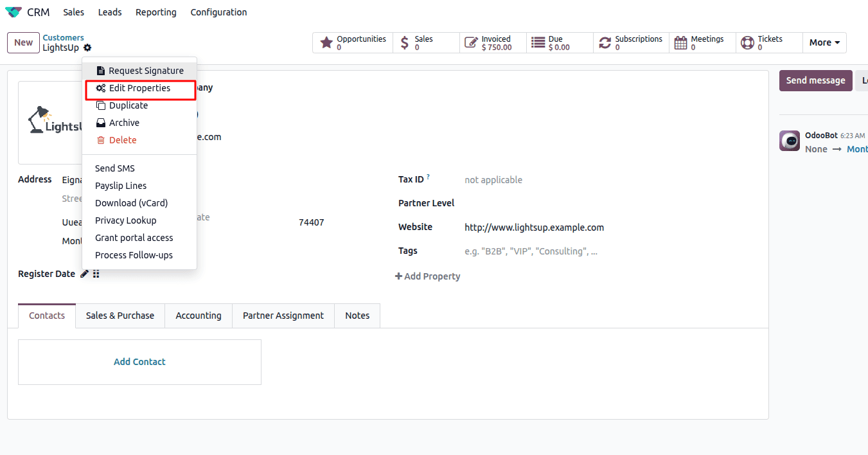Expand the More dropdown
868x455 pixels.
click(824, 43)
